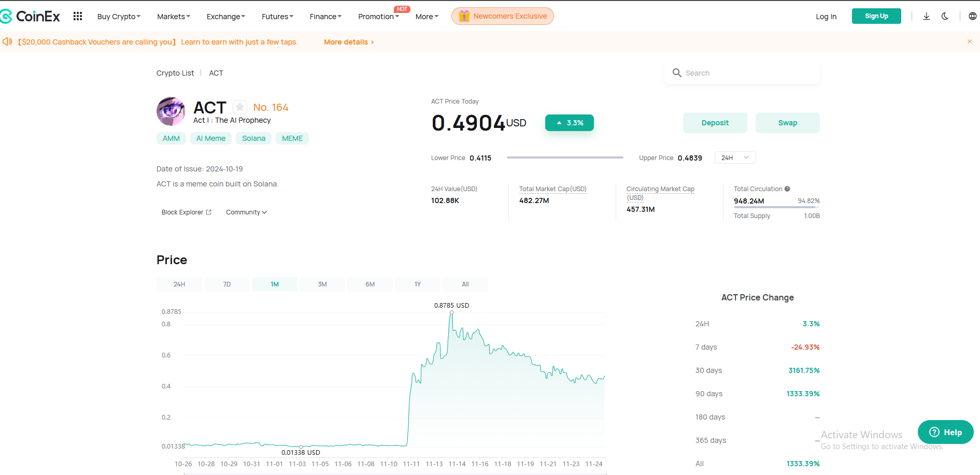Expand the Promotion menu
The height and width of the screenshot is (475, 980).
click(x=378, y=17)
